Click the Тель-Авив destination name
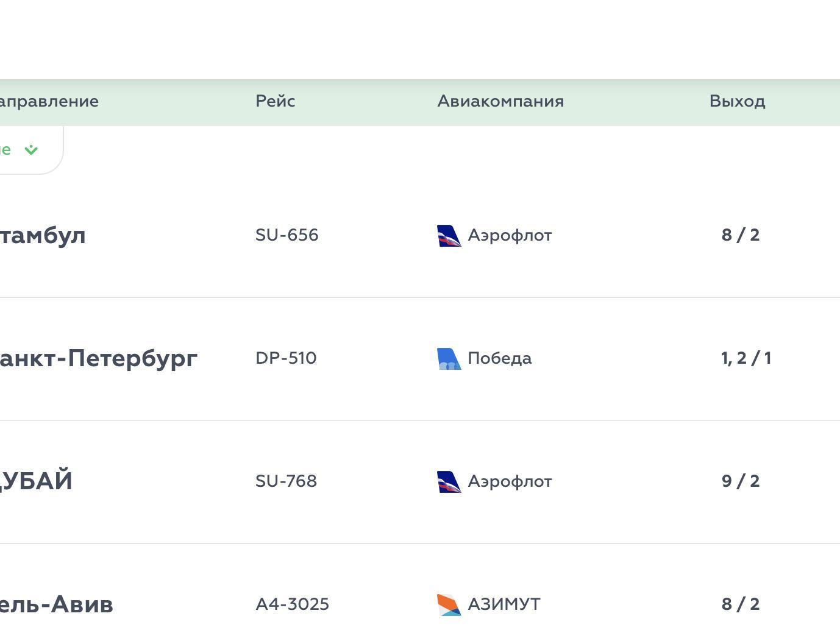 [x=56, y=604]
